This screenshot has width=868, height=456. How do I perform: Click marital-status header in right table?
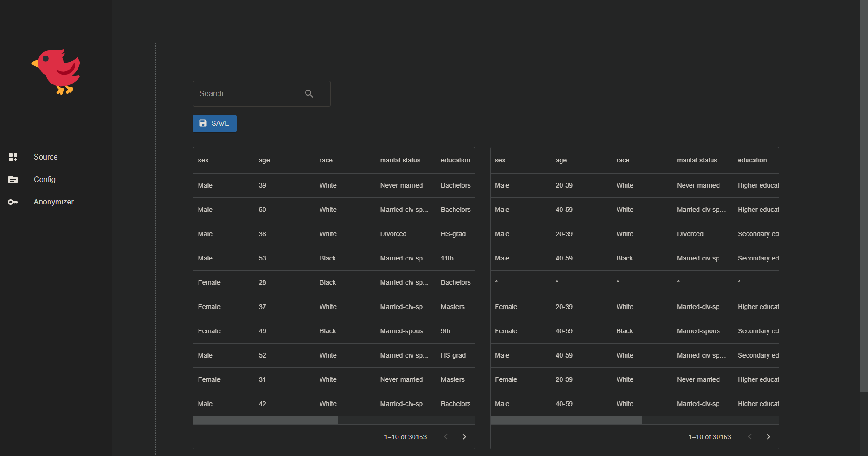coord(697,160)
